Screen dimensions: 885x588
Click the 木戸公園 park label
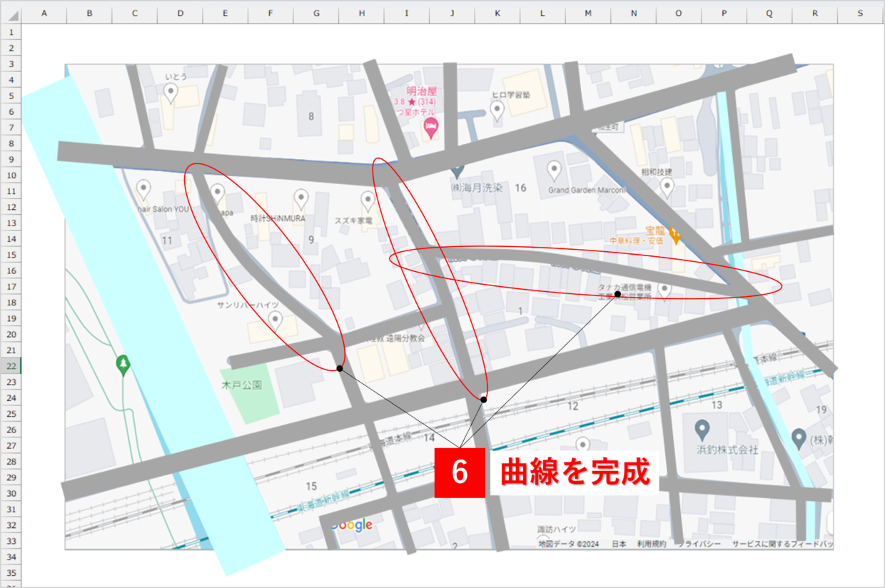242,385
